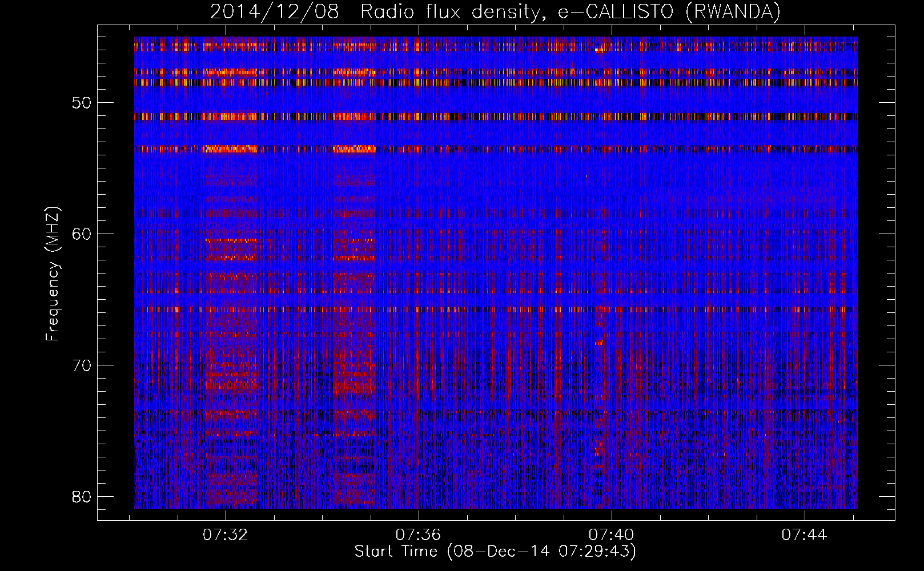Image resolution: width=924 pixels, height=571 pixels.
Task: Click the 60 frequency tick label
Action: click(x=82, y=234)
